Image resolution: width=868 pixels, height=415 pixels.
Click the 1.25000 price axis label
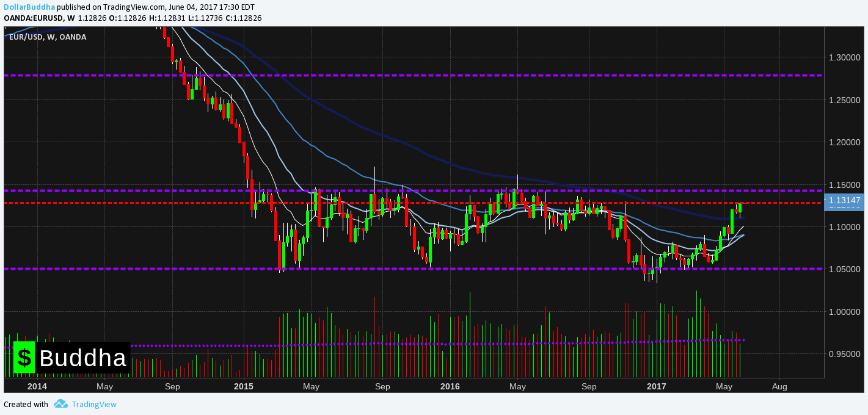844,99
